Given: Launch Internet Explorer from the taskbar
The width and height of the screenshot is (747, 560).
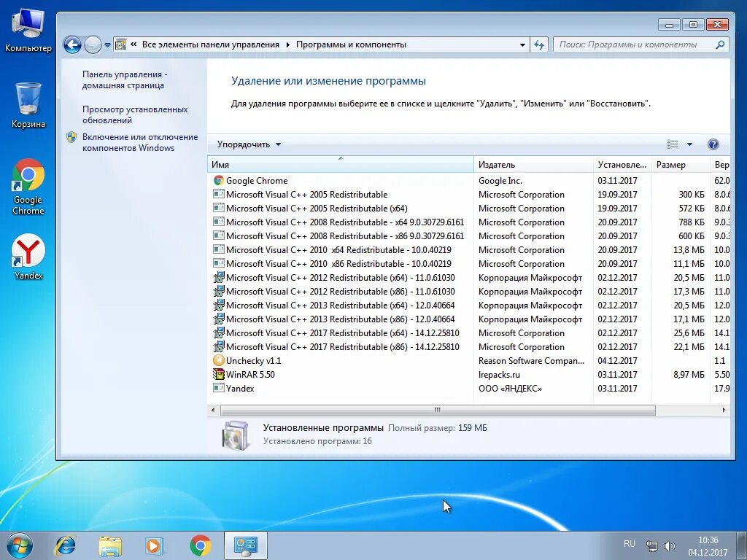Looking at the screenshot, I should point(66,545).
